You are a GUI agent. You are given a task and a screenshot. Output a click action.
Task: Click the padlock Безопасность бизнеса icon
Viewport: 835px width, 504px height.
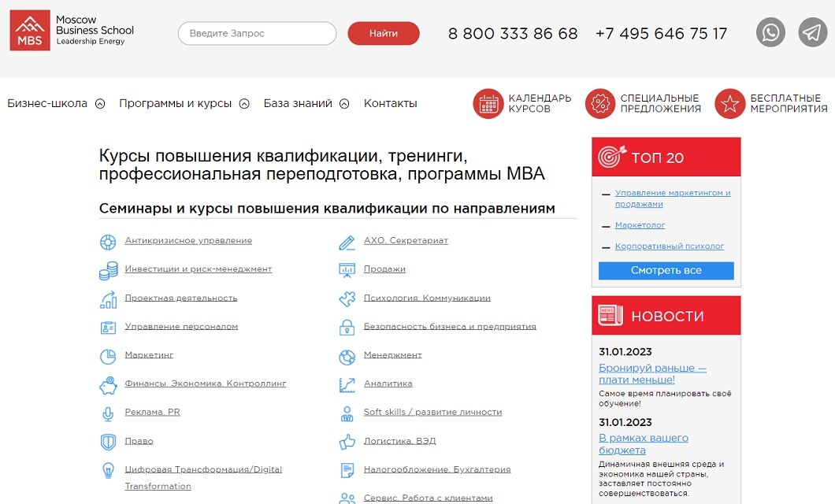pos(347,327)
